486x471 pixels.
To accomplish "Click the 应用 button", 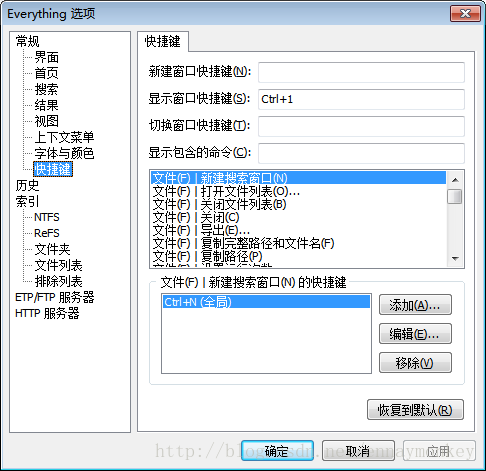I will [439, 451].
